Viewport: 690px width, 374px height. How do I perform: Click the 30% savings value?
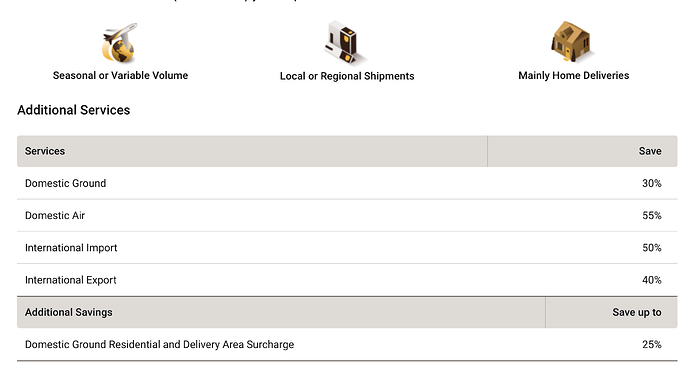[x=652, y=183]
